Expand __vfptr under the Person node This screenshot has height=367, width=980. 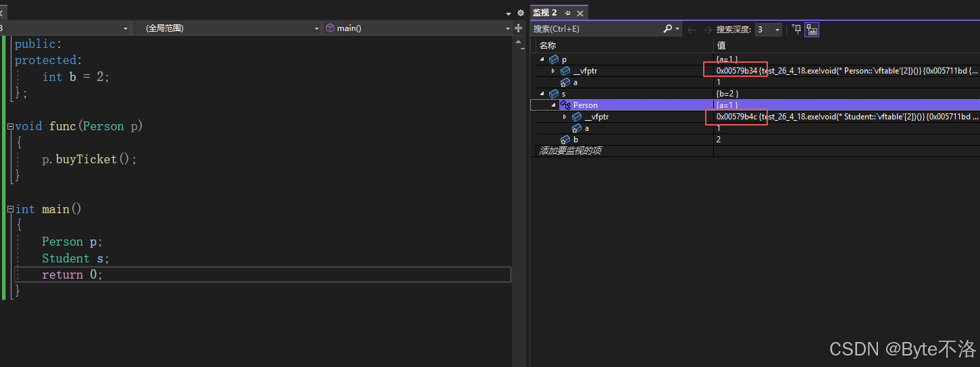pyautogui.click(x=565, y=117)
